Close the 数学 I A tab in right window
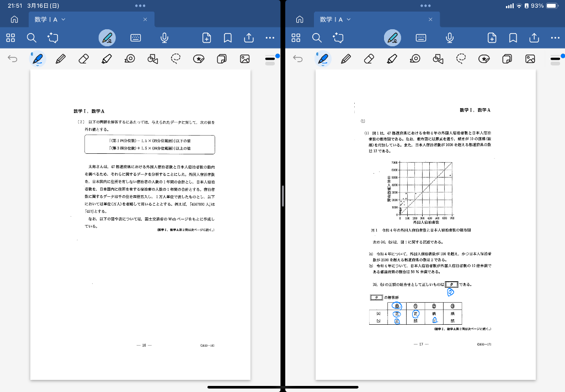 pyautogui.click(x=430, y=19)
